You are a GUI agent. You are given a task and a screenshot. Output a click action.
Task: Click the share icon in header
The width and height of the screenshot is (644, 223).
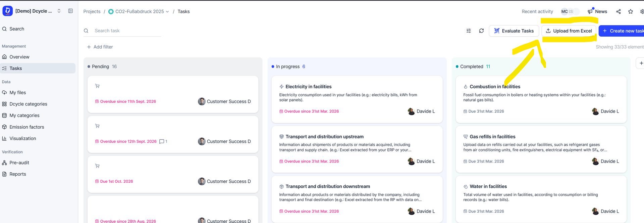pos(619,11)
